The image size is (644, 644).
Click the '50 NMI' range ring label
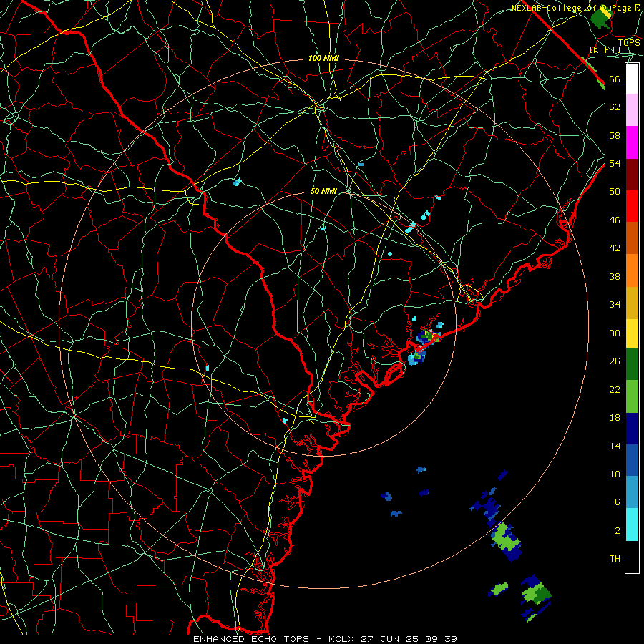(323, 191)
